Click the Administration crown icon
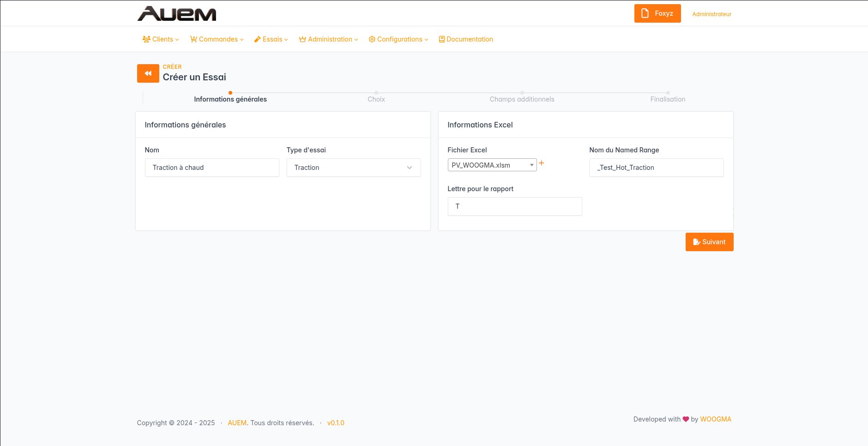 click(302, 39)
